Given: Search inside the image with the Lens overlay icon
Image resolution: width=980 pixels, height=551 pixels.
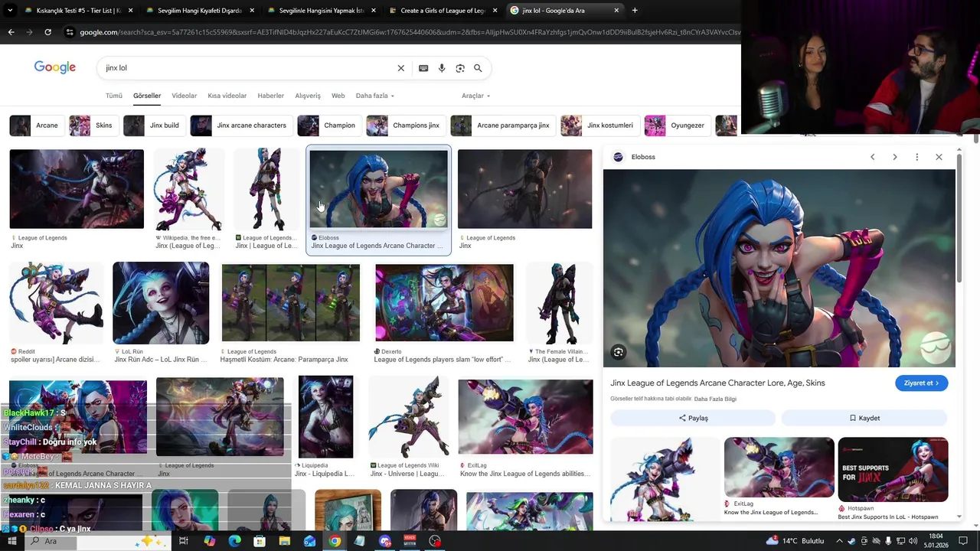Looking at the screenshot, I should (618, 352).
